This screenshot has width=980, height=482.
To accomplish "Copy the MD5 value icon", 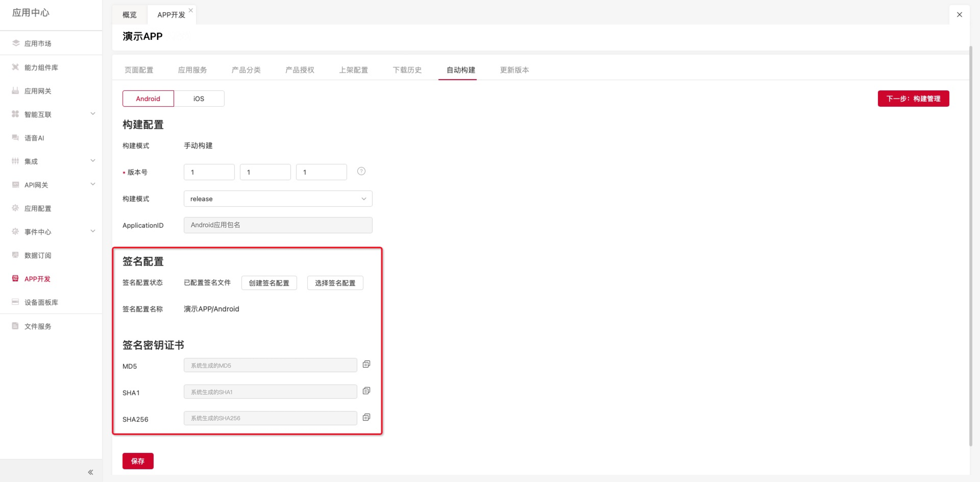I will [366, 364].
